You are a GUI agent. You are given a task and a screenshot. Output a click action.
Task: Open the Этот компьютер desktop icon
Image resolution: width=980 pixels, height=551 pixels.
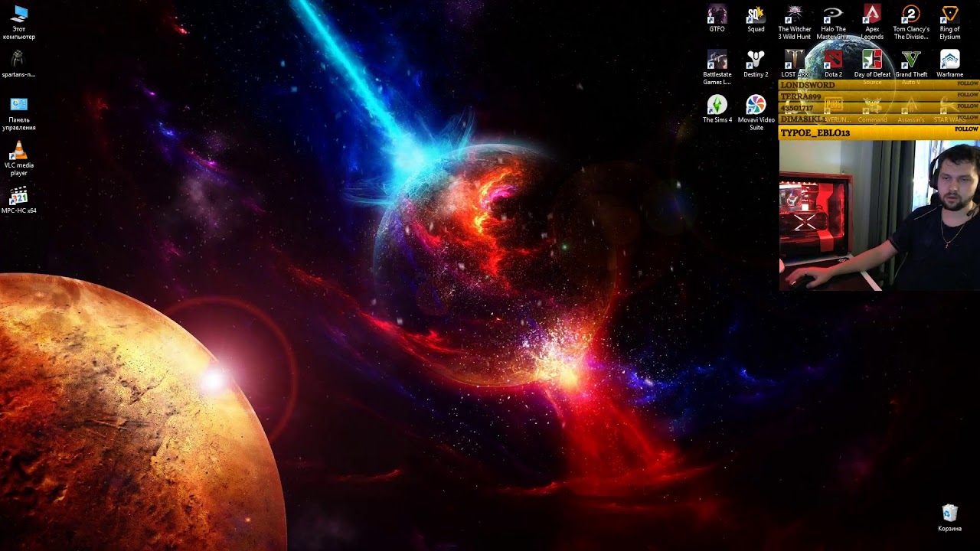pos(19,22)
